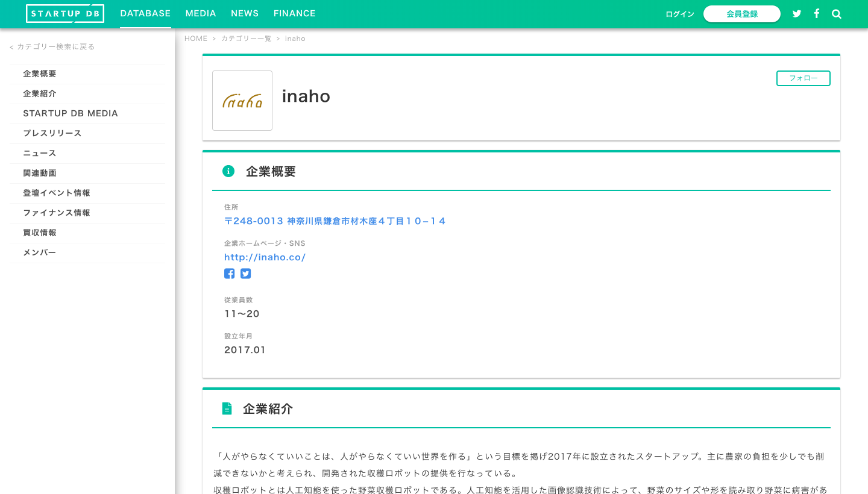Open プレスリリース from the sidebar

click(x=52, y=133)
